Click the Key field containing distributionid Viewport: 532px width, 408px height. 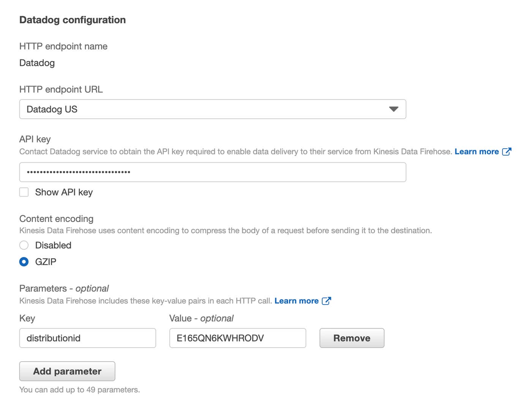pyautogui.click(x=87, y=338)
